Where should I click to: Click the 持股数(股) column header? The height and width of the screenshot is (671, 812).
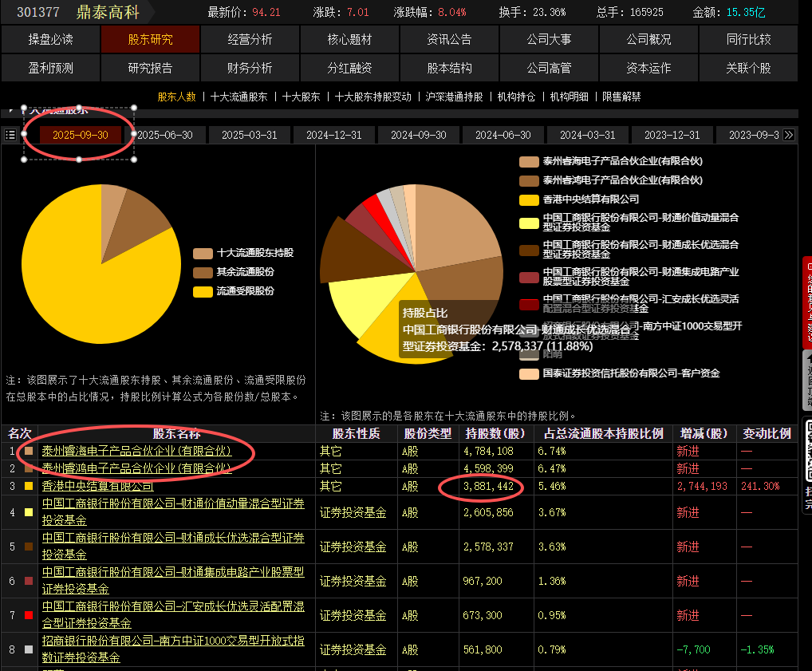[495, 434]
